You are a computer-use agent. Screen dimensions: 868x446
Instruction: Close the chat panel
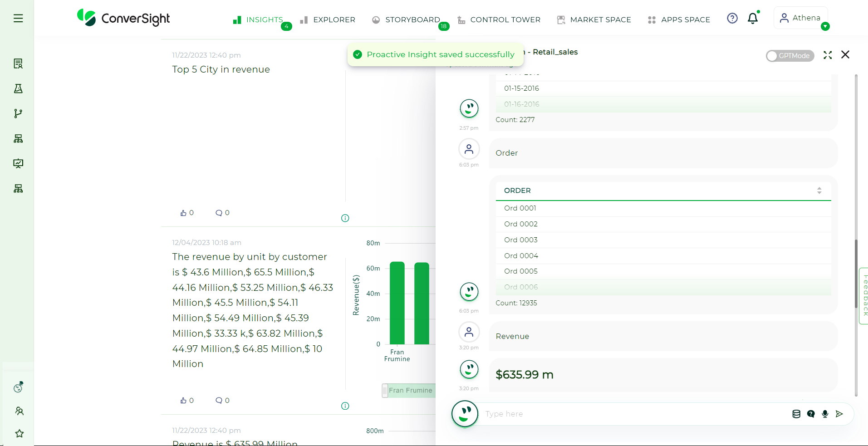tap(845, 55)
